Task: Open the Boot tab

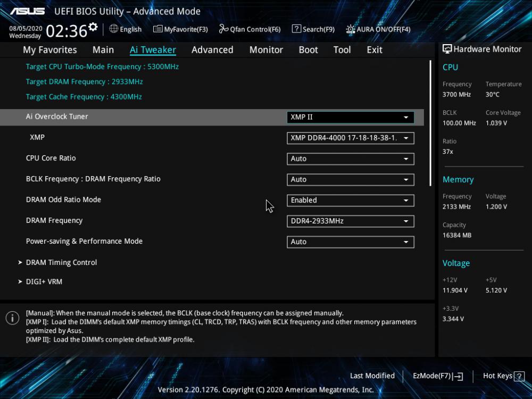Action: [308, 50]
